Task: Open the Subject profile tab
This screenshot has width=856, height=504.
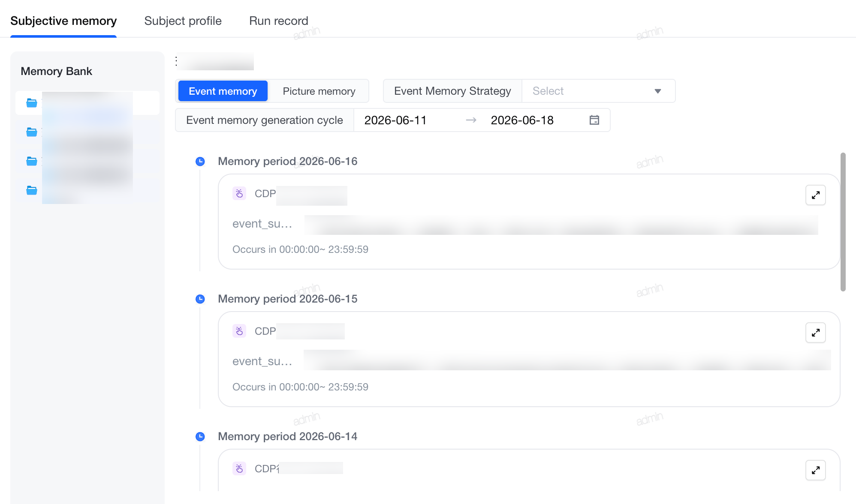Action: [x=183, y=21]
